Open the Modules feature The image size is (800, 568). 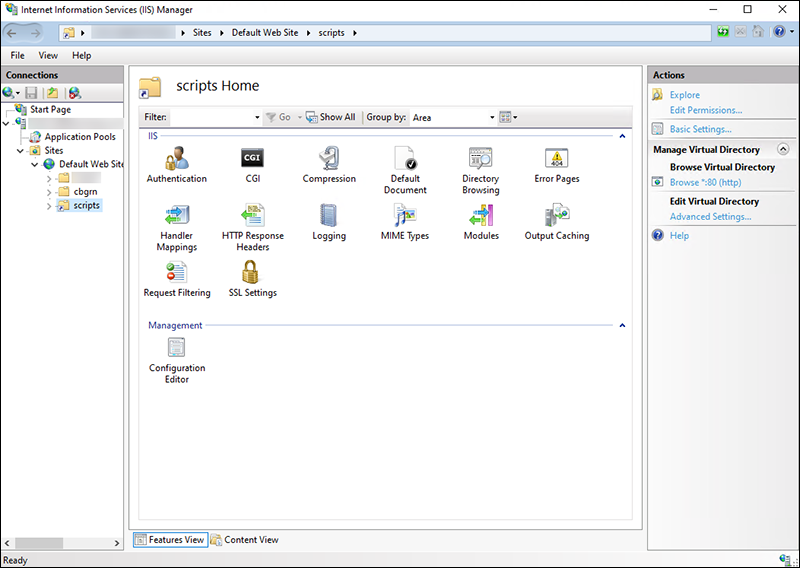click(x=481, y=222)
